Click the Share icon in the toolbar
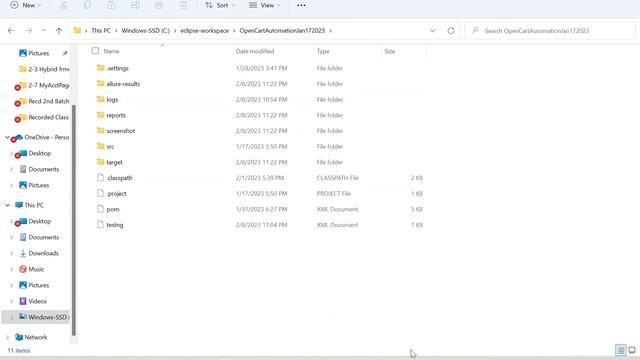Screen dimensions: 640x360 (x=159, y=5)
